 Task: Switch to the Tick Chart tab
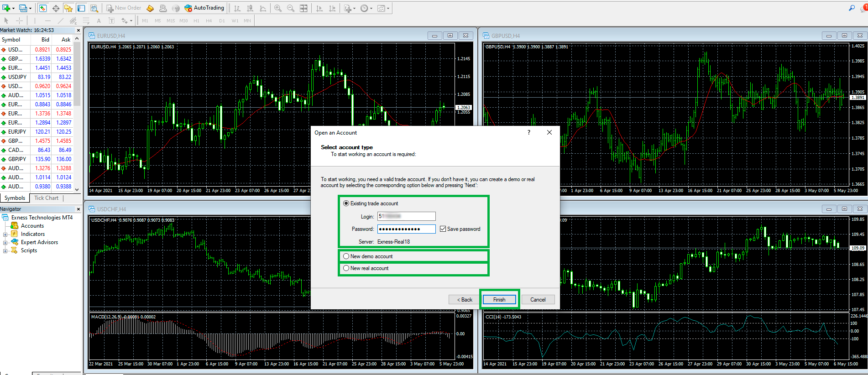(x=46, y=198)
